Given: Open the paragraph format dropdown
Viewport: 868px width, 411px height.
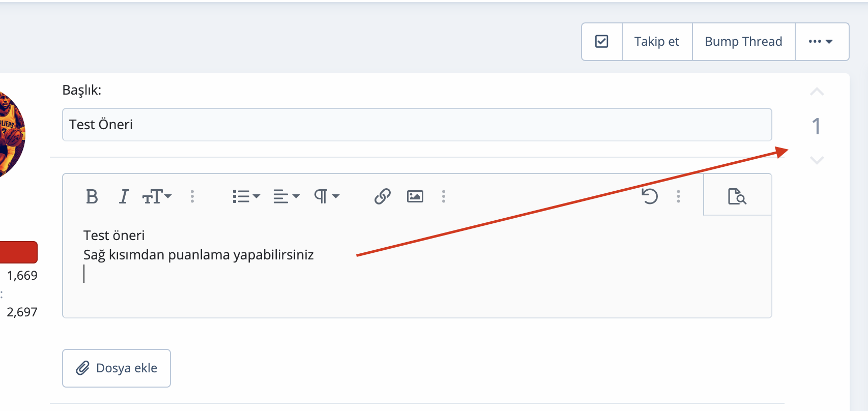Looking at the screenshot, I should pos(327,196).
